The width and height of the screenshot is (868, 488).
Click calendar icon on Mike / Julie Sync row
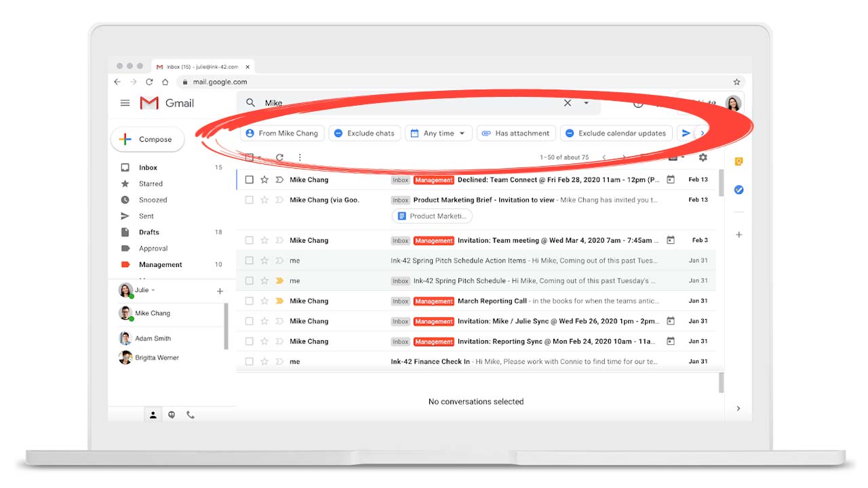point(671,321)
